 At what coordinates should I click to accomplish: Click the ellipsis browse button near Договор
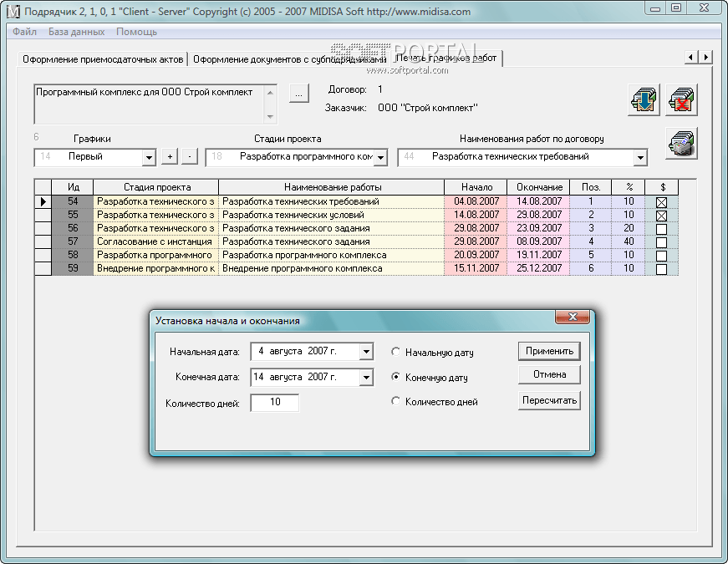pos(299,94)
